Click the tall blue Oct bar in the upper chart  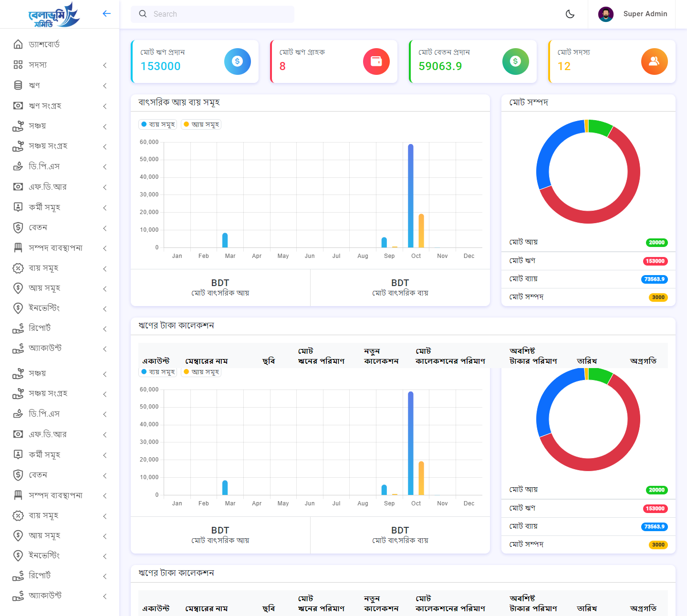(x=411, y=195)
